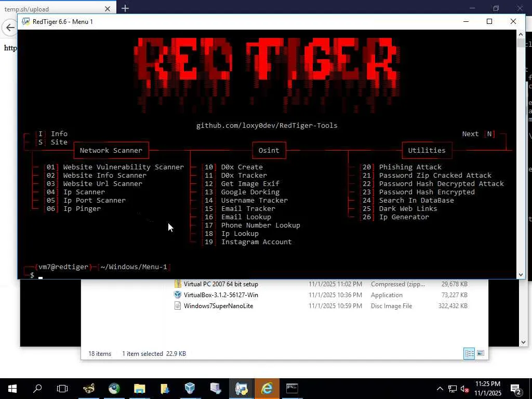Click the Virtual PC 2007 zip file icon
The height and width of the screenshot is (399, 532).
[x=178, y=284]
